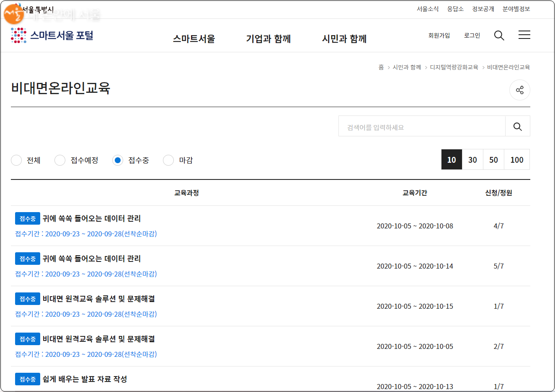555x392 pixels.
Task: Select the 접수중 radio button
Action: [x=118, y=160]
